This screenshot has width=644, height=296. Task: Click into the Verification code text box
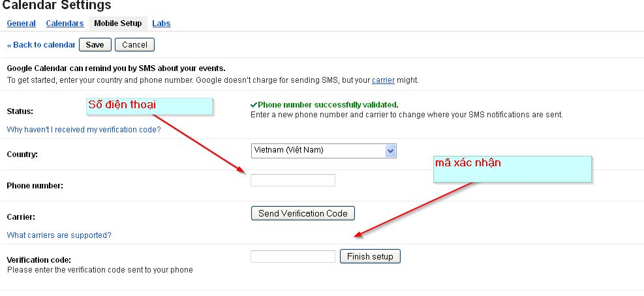pos(292,256)
